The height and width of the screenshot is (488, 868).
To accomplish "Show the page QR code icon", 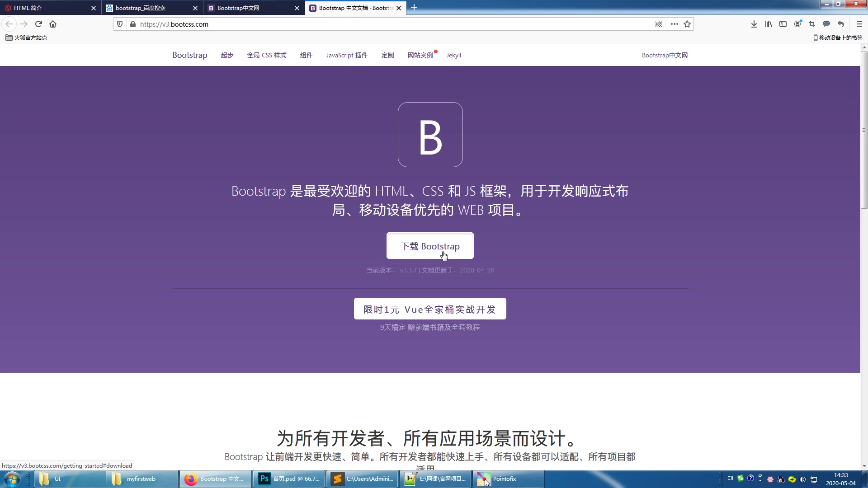I will pyautogui.click(x=659, y=24).
